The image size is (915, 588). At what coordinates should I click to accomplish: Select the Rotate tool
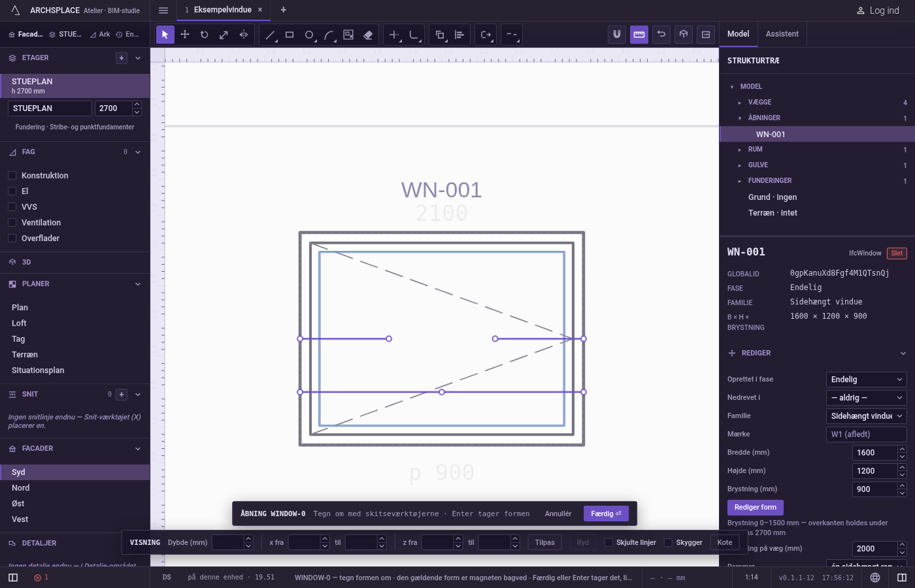(205, 35)
